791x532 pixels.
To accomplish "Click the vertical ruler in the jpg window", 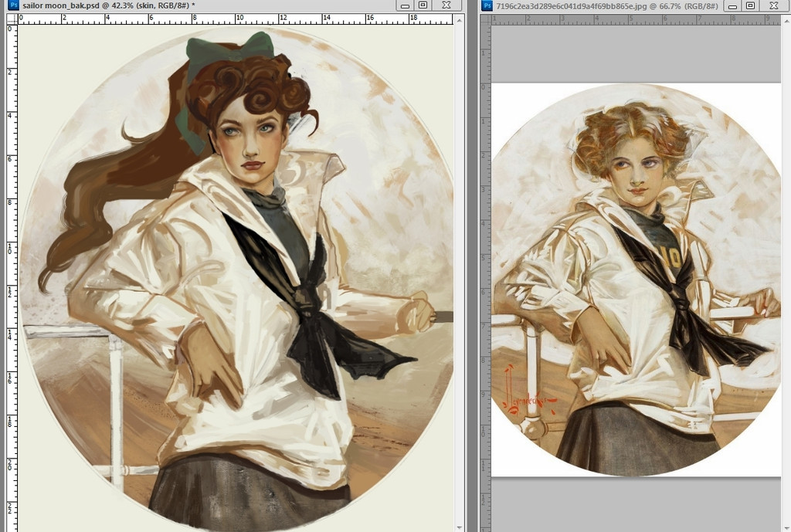I will coord(485,278).
